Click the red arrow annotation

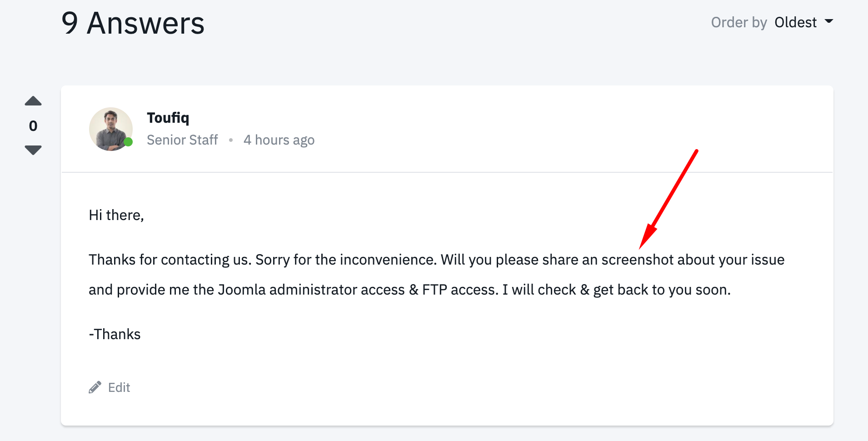click(668, 200)
